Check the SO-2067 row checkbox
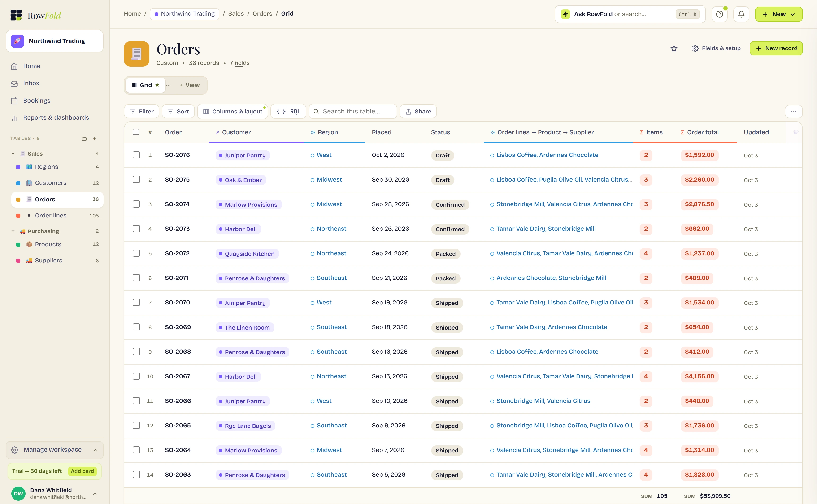The image size is (817, 504). point(136,376)
